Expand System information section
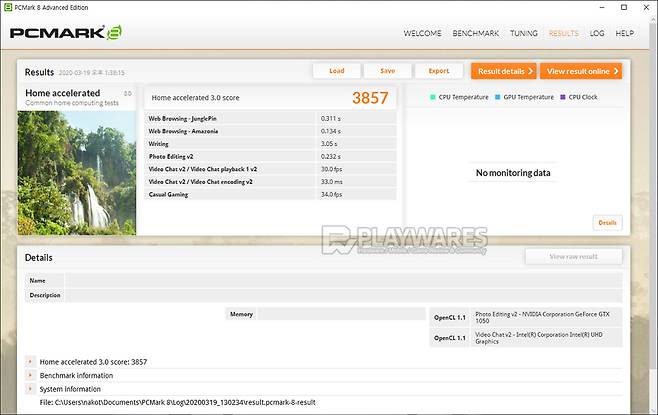 point(31,389)
